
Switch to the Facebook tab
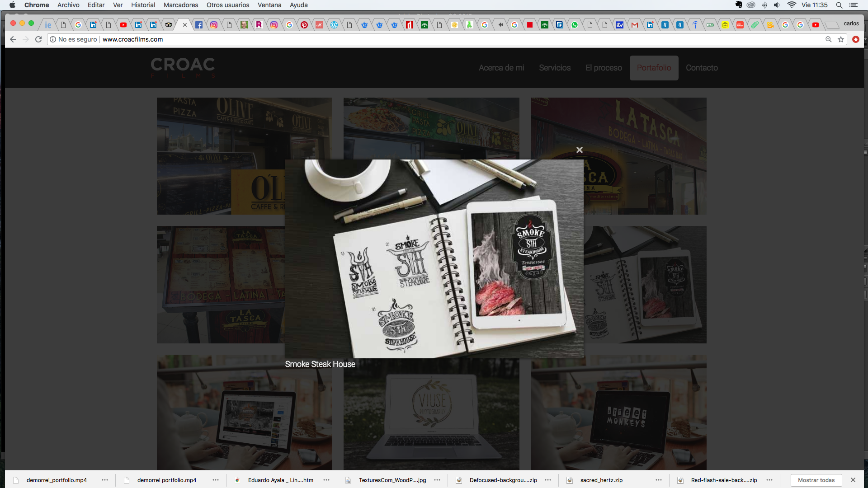point(199,25)
